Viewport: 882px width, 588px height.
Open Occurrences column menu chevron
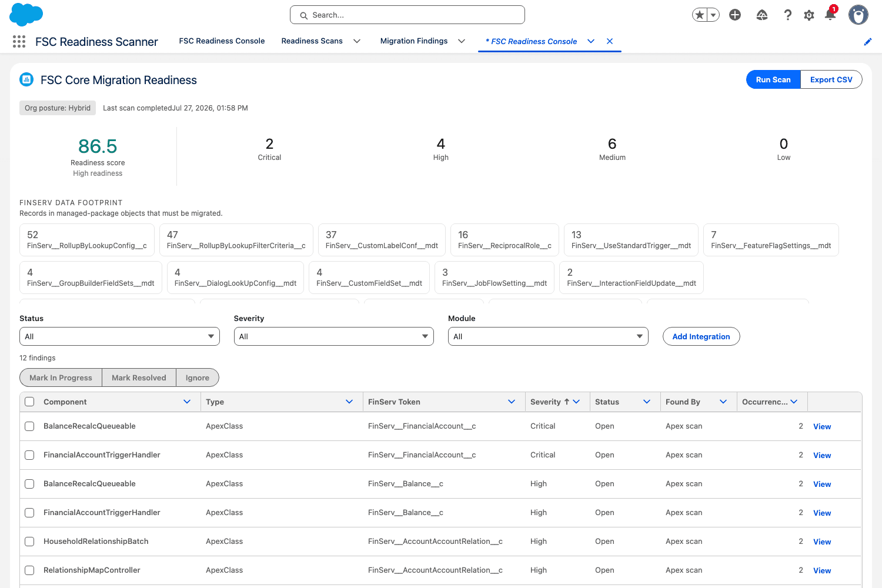click(794, 402)
